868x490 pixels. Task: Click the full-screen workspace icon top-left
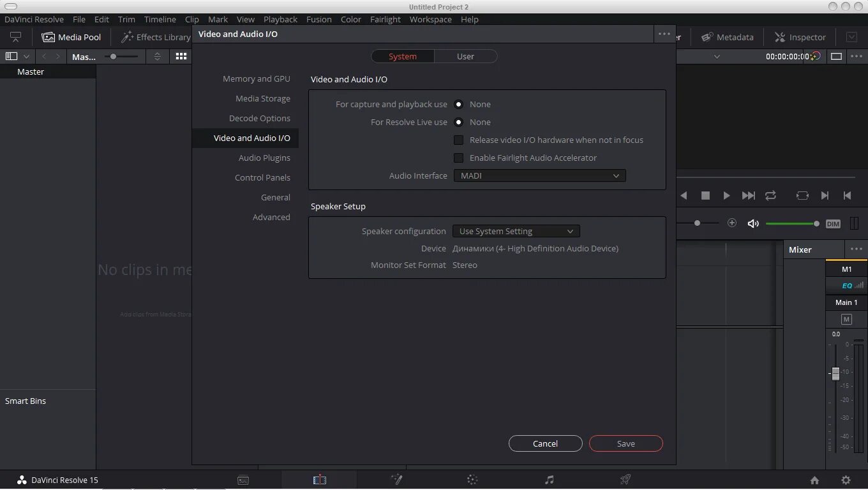pos(16,37)
